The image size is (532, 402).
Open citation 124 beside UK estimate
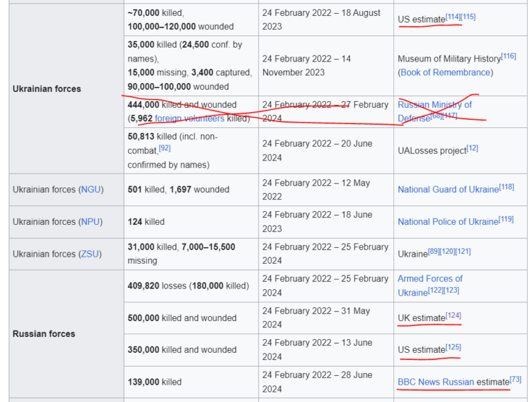point(453,316)
